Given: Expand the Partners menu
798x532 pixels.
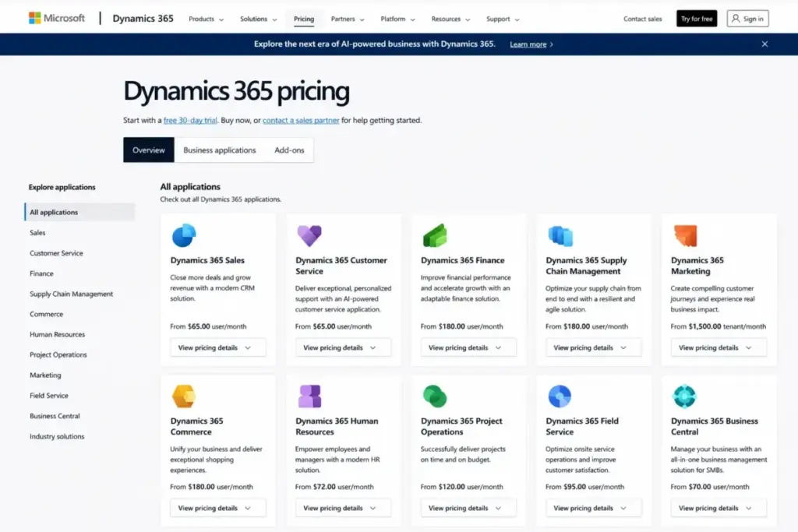Looking at the screenshot, I should pyautogui.click(x=348, y=19).
